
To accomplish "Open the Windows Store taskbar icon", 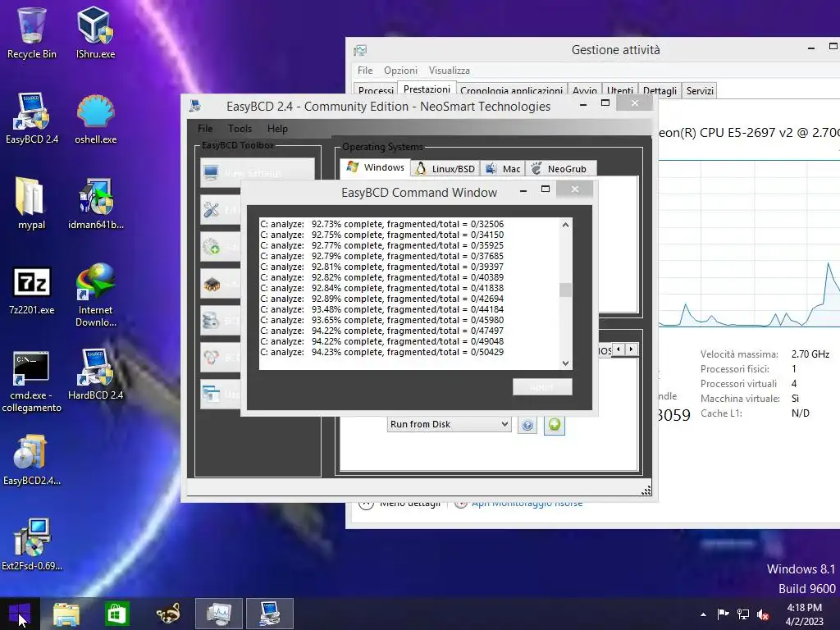I will click(116, 614).
